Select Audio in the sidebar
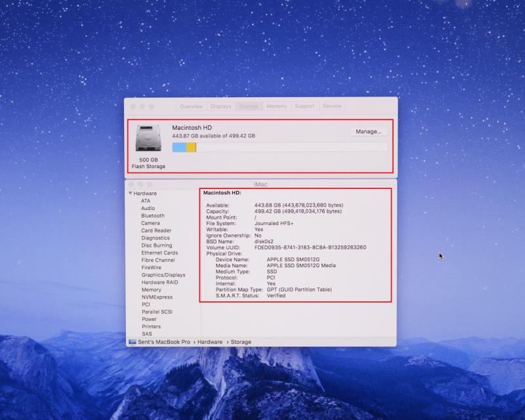The image size is (525, 420). 148,208
